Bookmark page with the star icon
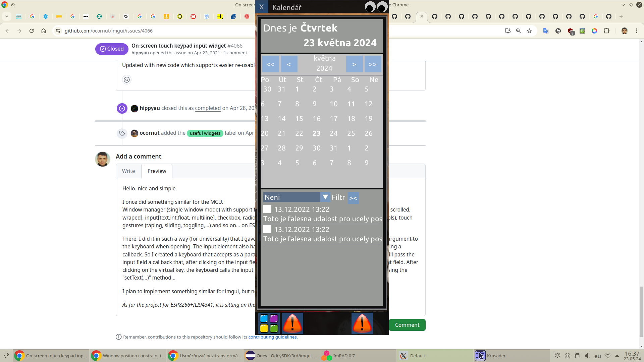Viewport: 644px width, 362px height. (529, 31)
